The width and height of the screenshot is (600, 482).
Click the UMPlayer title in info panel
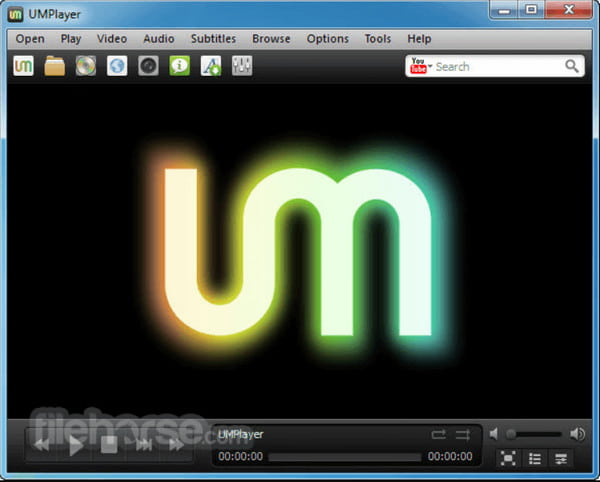pos(241,435)
